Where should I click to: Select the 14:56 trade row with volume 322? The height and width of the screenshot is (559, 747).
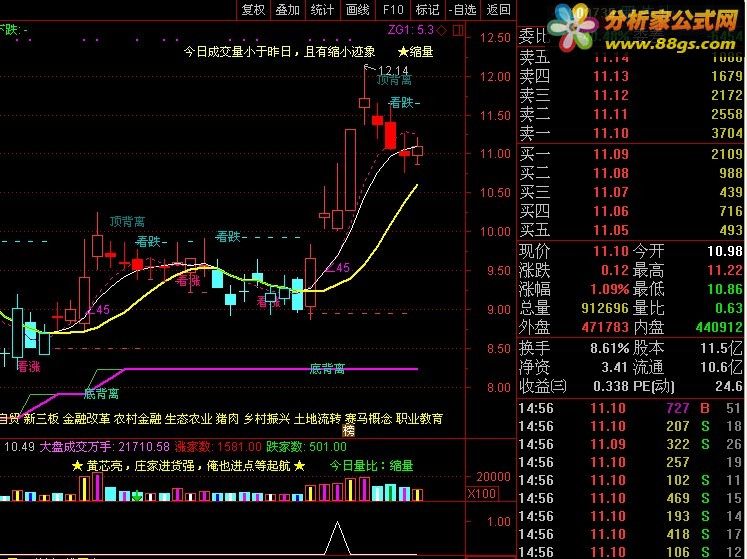click(x=631, y=444)
